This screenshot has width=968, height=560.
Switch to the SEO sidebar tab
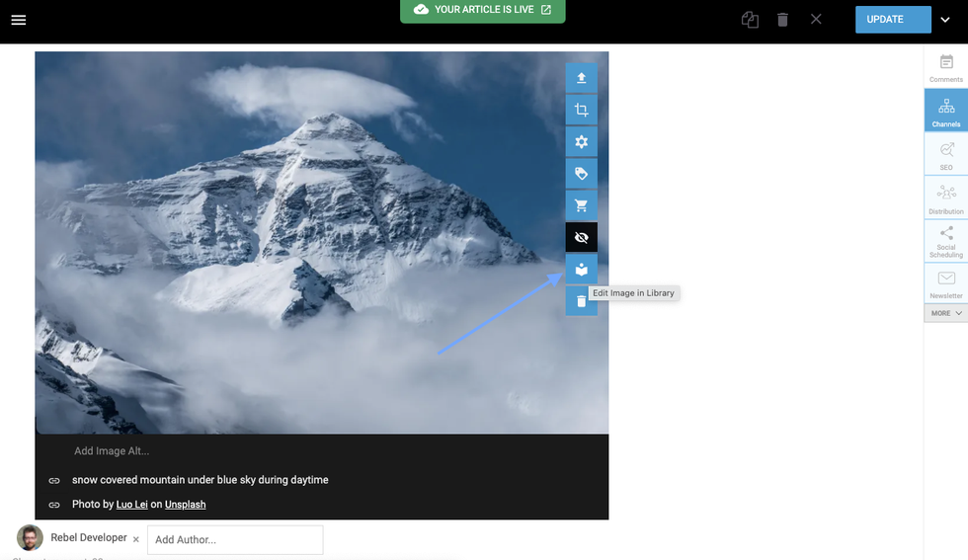coord(946,155)
